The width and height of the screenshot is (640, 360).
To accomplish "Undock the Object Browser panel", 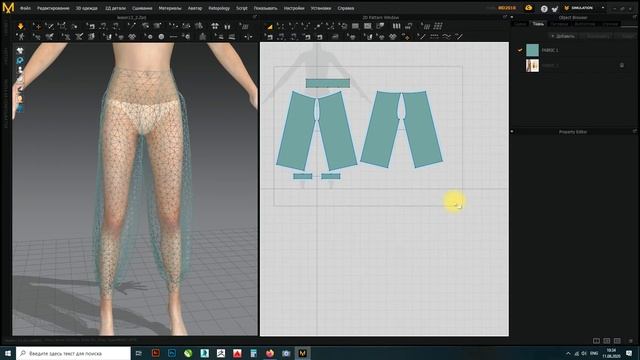I will 635,17.
